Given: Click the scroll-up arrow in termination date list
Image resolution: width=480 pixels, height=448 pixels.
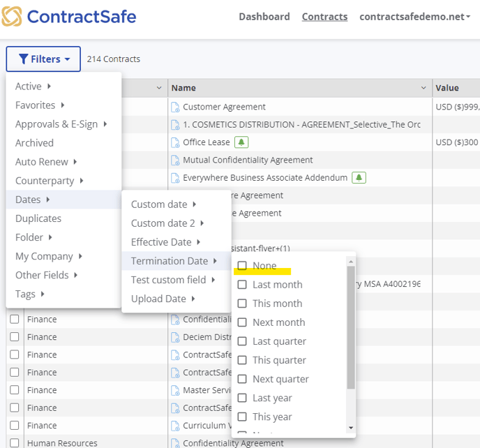Looking at the screenshot, I should (351, 261).
